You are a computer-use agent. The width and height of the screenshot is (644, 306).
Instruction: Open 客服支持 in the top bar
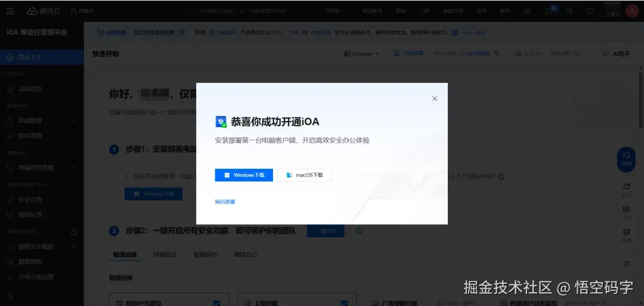click(453, 11)
